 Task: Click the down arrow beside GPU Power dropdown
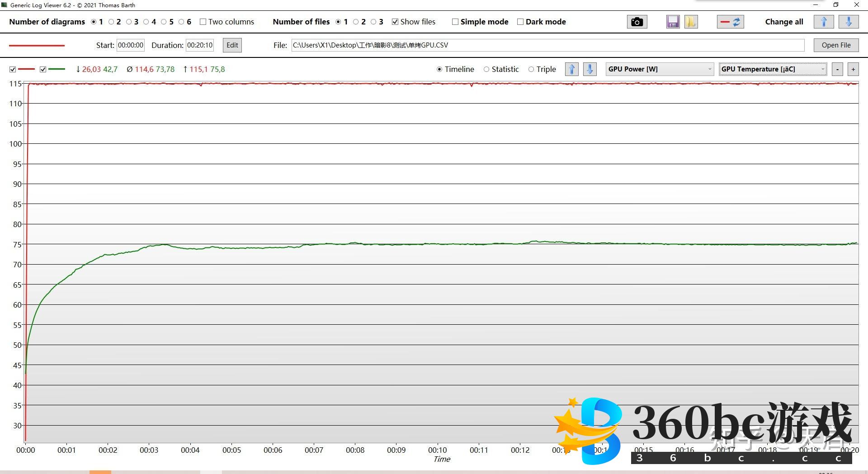point(590,69)
